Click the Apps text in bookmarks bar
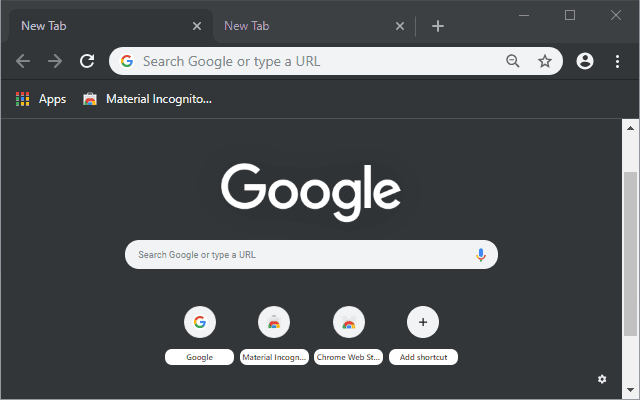The height and width of the screenshot is (400, 640). 52,99
